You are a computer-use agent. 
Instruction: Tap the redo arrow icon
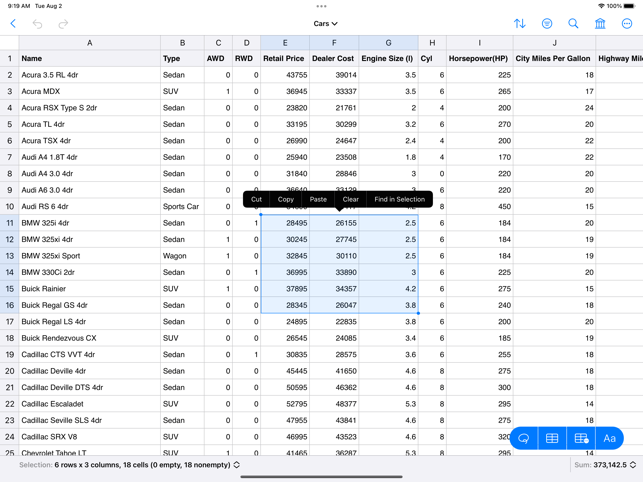63,24
